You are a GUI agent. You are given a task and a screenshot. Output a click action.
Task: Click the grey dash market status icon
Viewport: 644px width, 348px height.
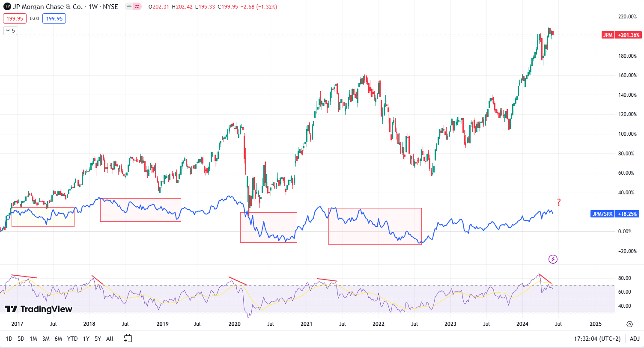(x=129, y=7)
